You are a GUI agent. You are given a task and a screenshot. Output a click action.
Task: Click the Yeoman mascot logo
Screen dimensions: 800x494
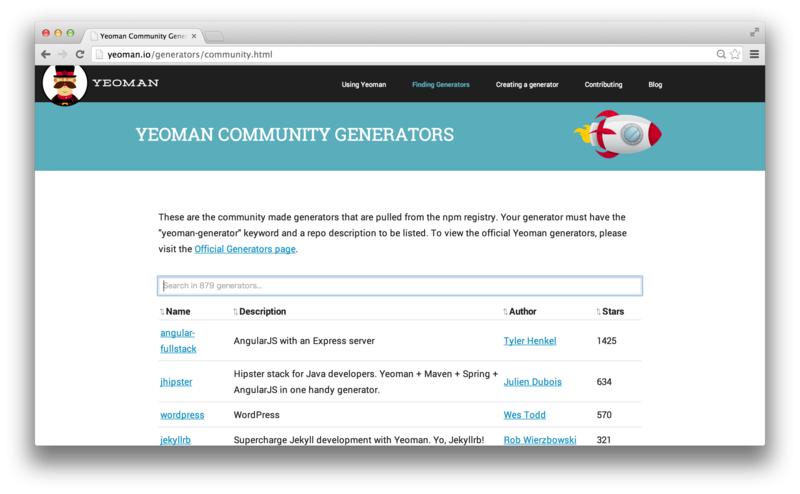(x=65, y=85)
